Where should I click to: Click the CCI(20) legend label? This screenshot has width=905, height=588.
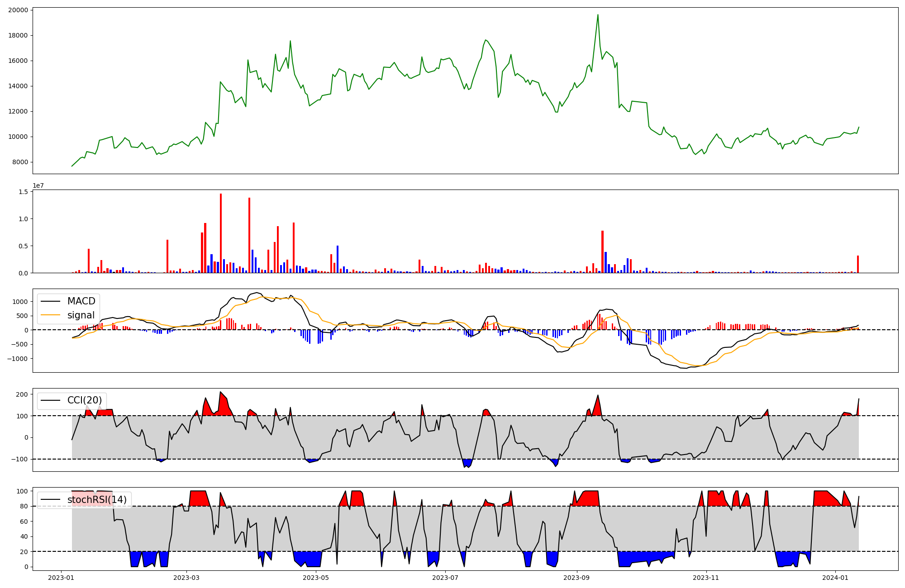click(x=85, y=400)
